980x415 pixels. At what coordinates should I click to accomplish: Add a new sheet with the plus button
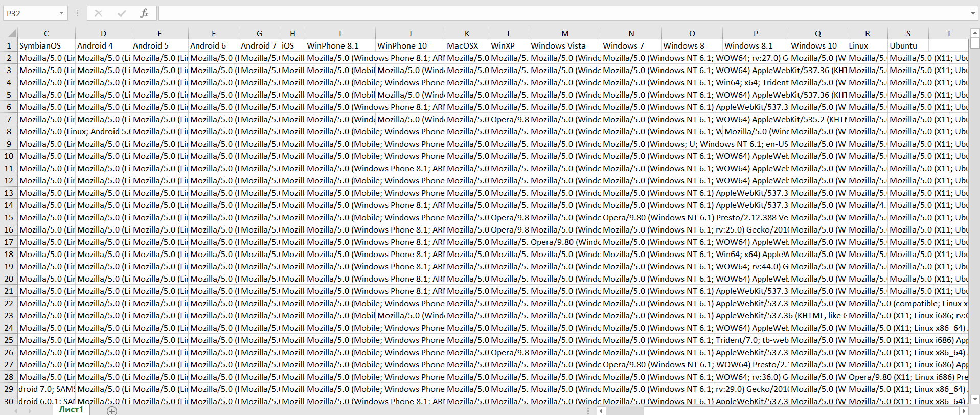112,410
